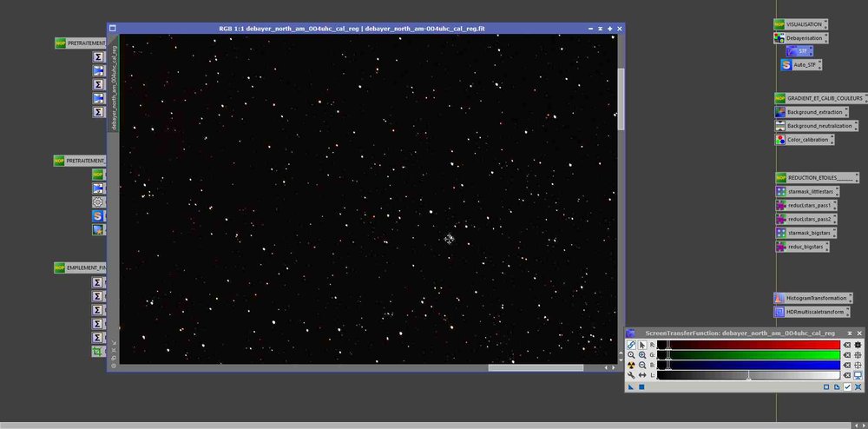Click the red channel midtones slider handle

[x=668, y=345]
